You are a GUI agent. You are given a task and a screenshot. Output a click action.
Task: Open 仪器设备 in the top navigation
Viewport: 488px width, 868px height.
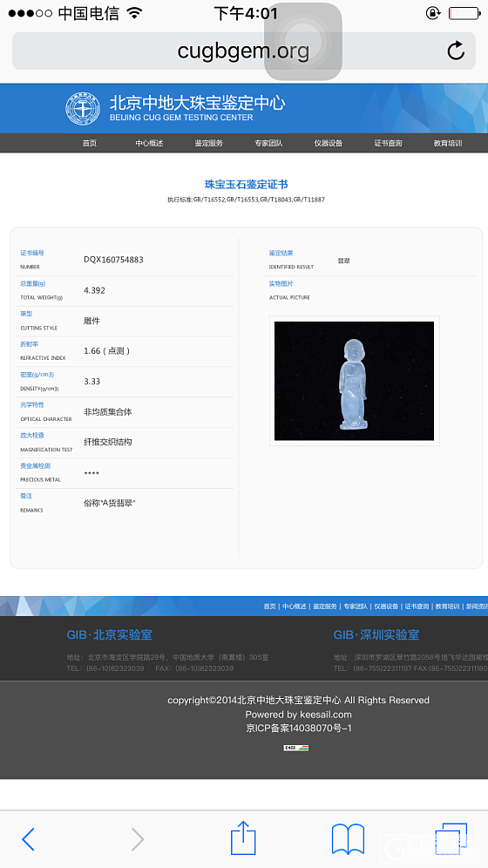[x=329, y=143]
